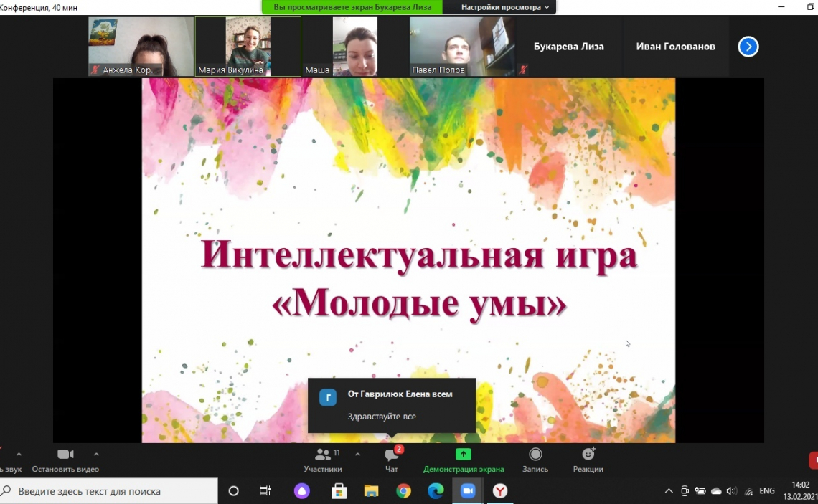Open the chat message from Гаврилюк Елена
This screenshot has width=818, height=504.
pyautogui.click(x=392, y=405)
